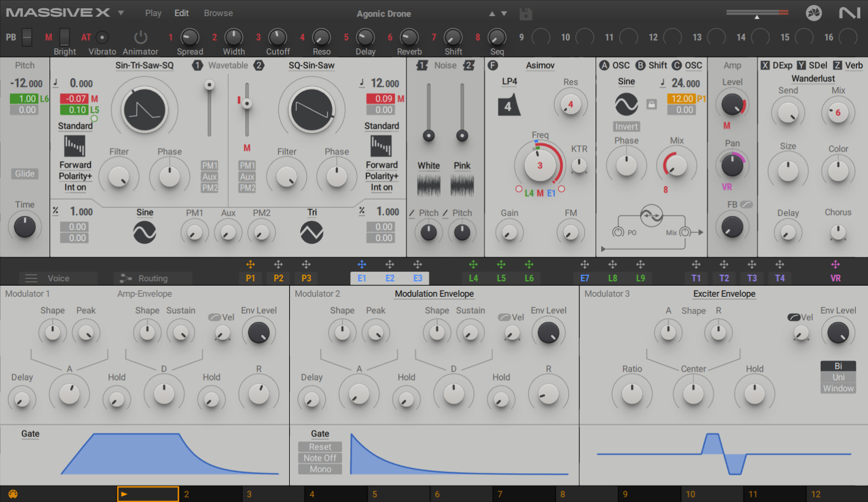The height and width of the screenshot is (502, 868).
Task: Click the 12.000 pitch value of oscillator 2
Action: pos(384,83)
